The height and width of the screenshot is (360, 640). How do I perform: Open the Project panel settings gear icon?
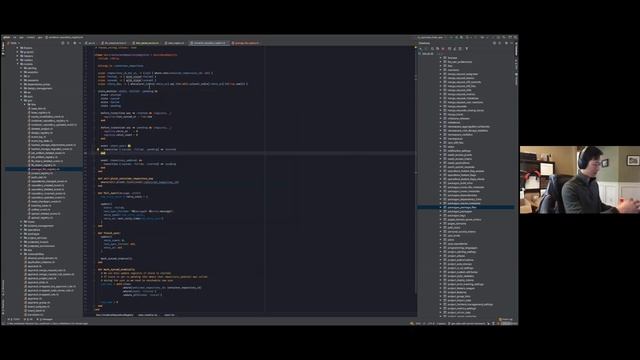point(74,43)
